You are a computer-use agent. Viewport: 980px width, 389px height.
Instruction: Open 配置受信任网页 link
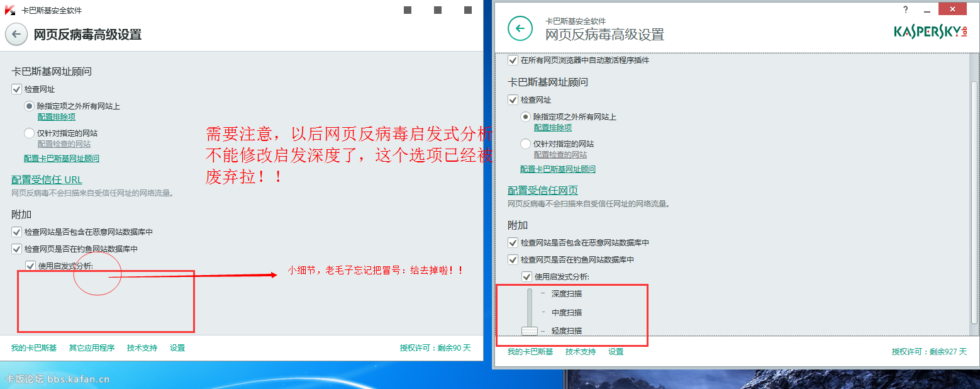click(x=543, y=191)
